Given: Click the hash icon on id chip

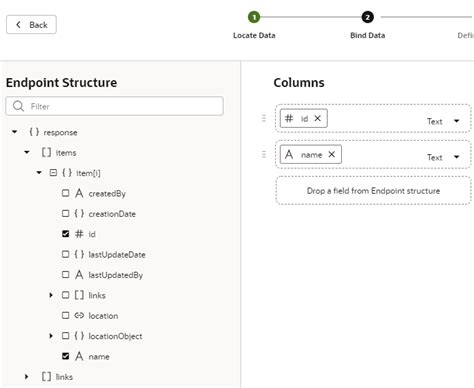Looking at the screenshot, I should tap(289, 118).
